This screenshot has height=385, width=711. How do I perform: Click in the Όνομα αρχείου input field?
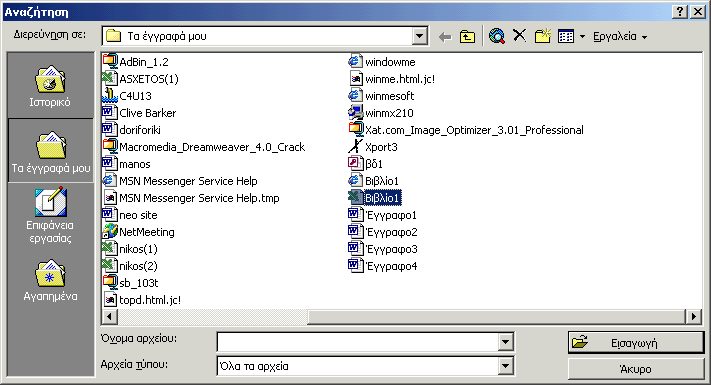tap(358, 342)
